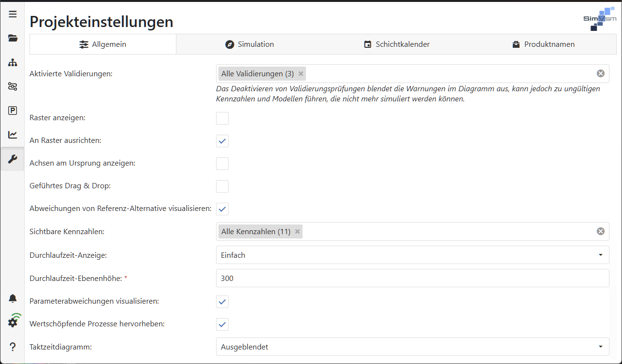Clear the Aktivierte Validierungen field

click(x=601, y=73)
